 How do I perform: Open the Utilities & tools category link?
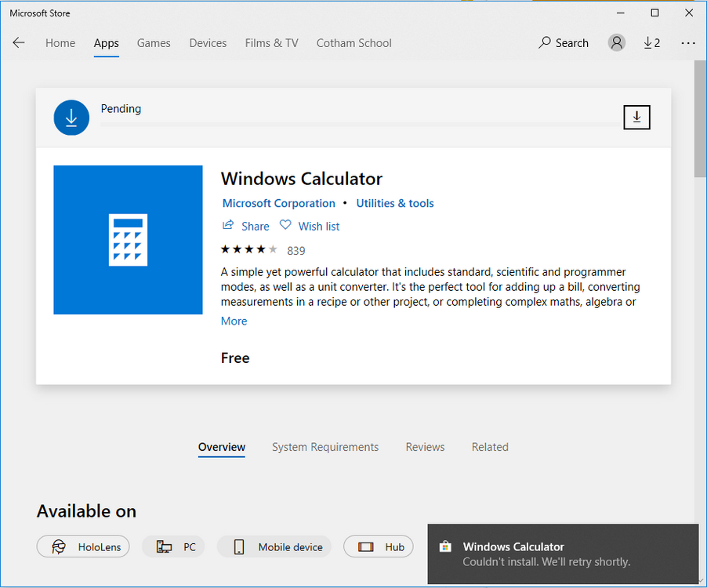pos(395,203)
